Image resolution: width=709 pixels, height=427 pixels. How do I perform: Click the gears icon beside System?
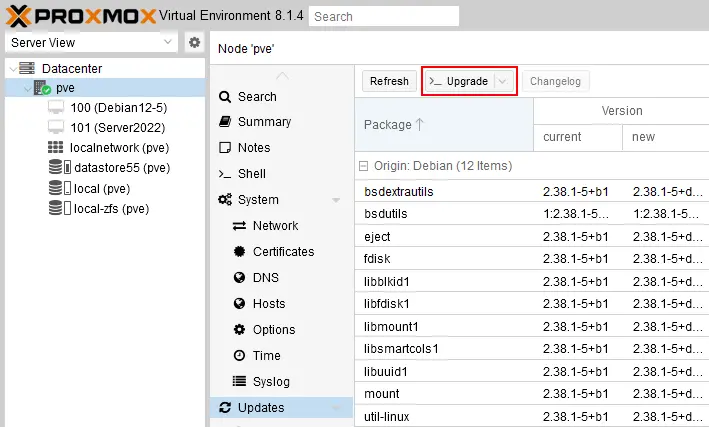click(x=225, y=199)
